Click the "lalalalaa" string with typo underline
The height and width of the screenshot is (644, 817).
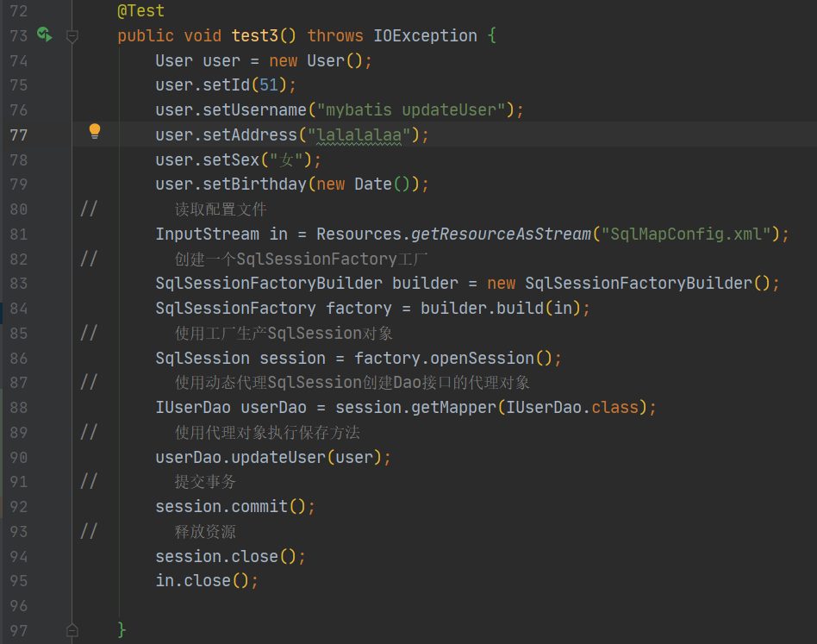point(359,135)
